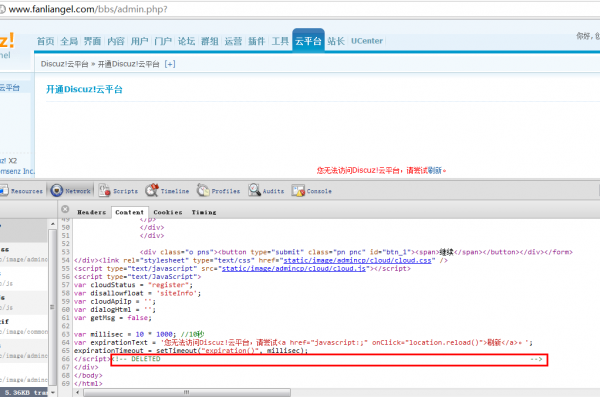Click the left arrow of horizontal scrollbar
This screenshot has width=600, height=397.
tap(78, 392)
